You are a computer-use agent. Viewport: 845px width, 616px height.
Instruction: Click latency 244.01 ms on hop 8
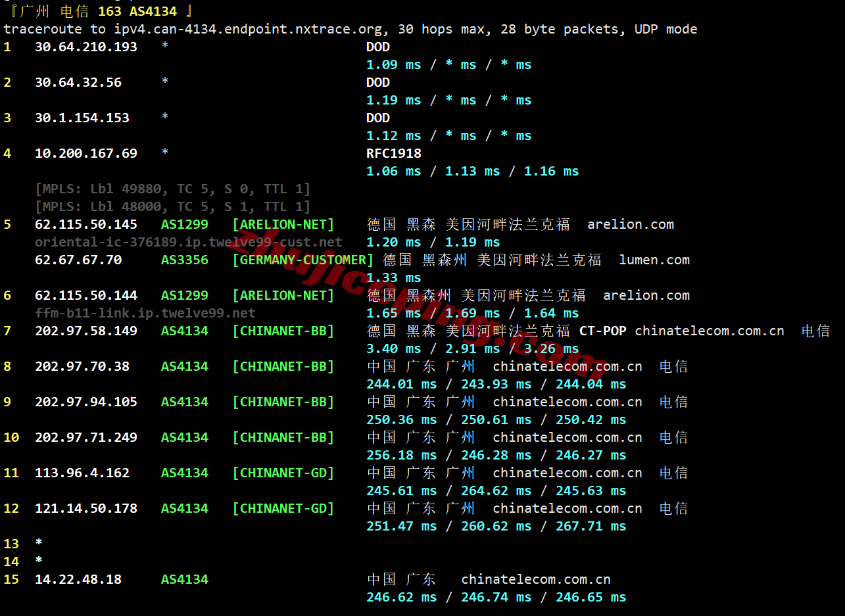402,384
